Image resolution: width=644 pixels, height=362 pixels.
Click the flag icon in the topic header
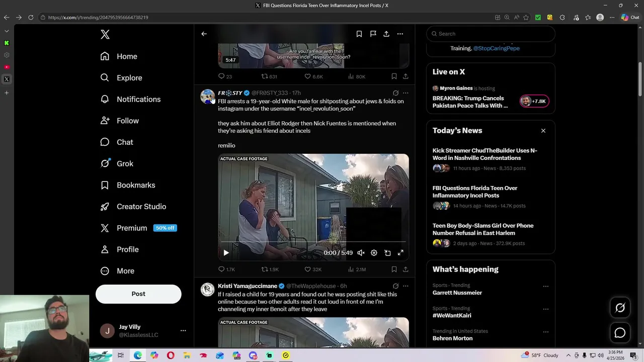pos(373,34)
